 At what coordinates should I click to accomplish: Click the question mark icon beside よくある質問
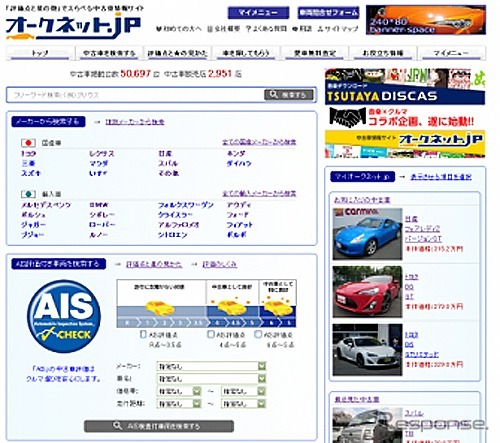(248, 29)
